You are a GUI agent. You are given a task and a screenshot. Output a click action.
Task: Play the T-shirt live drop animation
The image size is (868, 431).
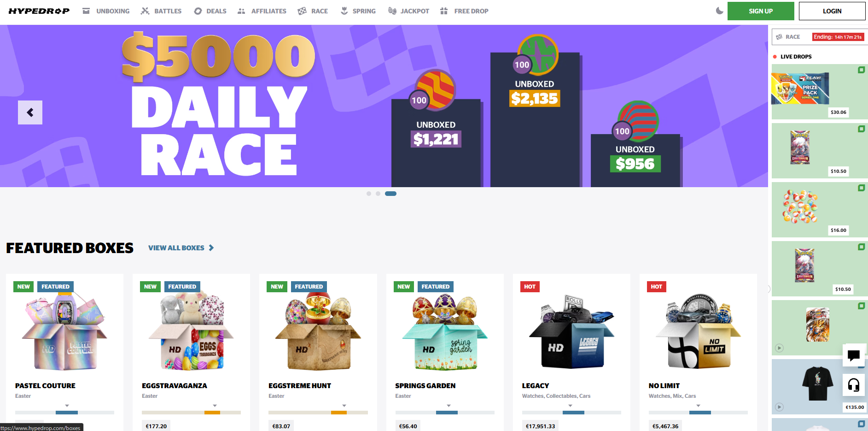pos(779,407)
